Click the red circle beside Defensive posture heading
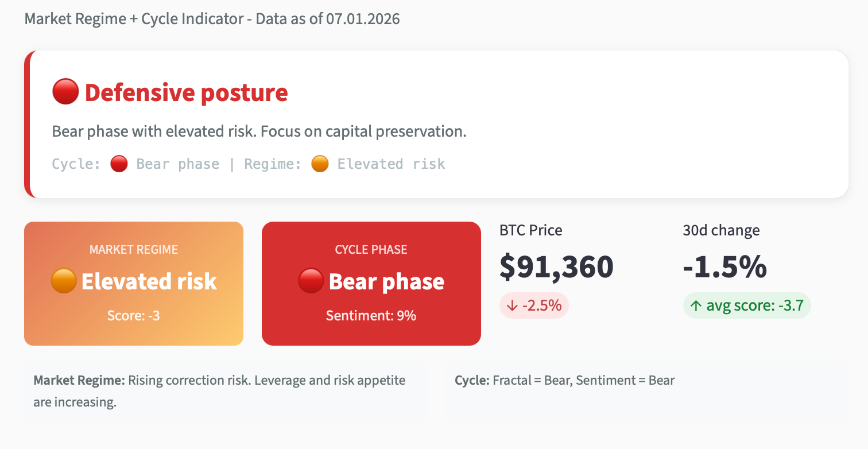Image resolution: width=868 pixels, height=449 pixels. pyautogui.click(x=65, y=92)
